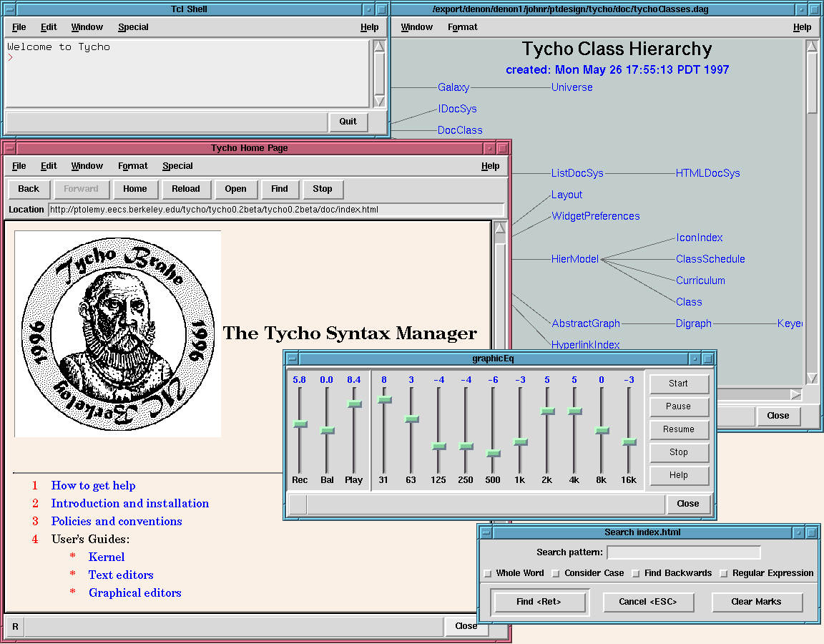Screen dimensions: 824x644
Task: Click the Pause button in graphicEq
Action: (678, 406)
